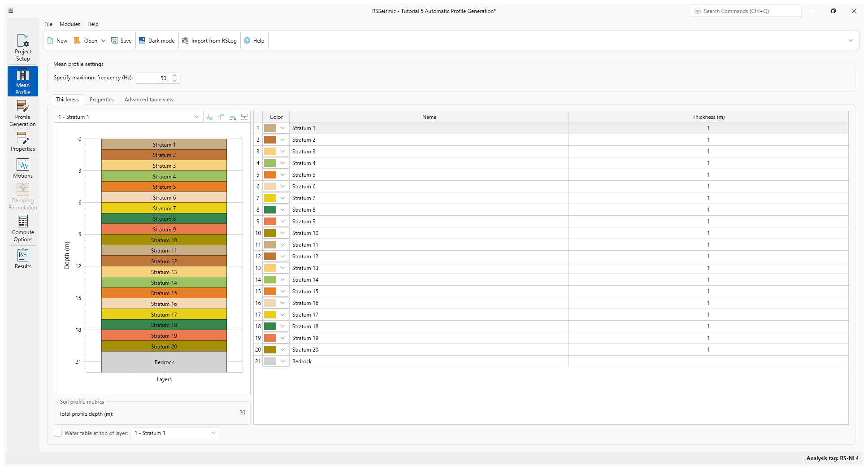Open color dropdown for Stratum 12
This screenshot has width=868, height=470.
pos(282,257)
